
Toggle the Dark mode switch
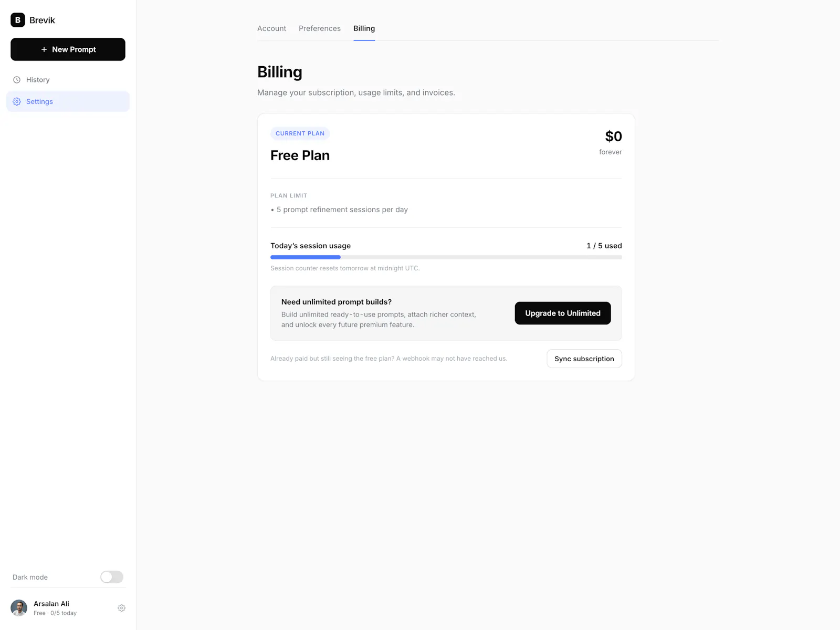coord(112,577)
